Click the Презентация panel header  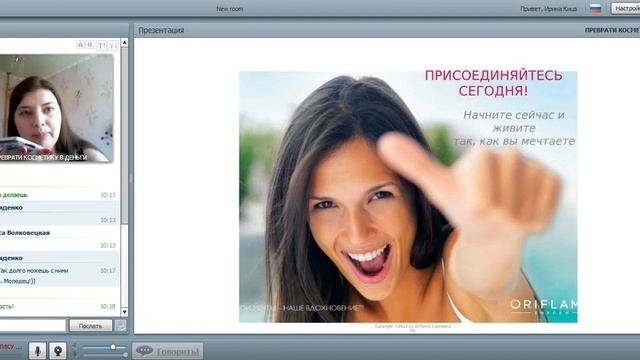pos(161,30)
